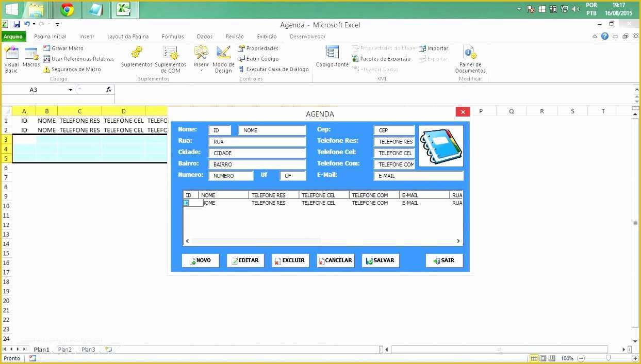
Task: Click the Uf input field
Action: (292, 176)
